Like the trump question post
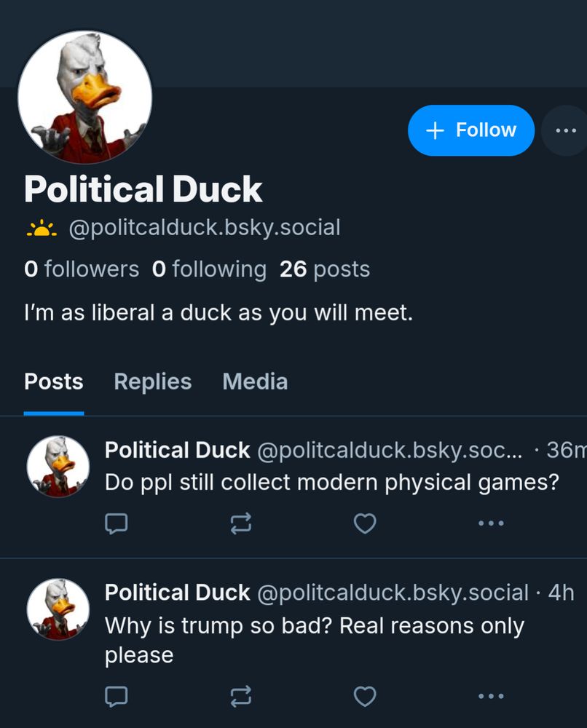This screenshot has width=587, height=728. click(x=365, y=697)
